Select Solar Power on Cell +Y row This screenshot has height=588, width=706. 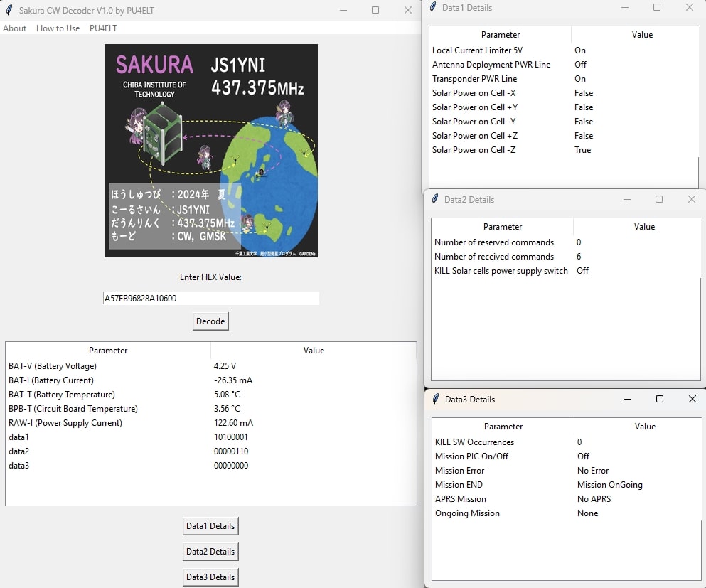(565, 107)
